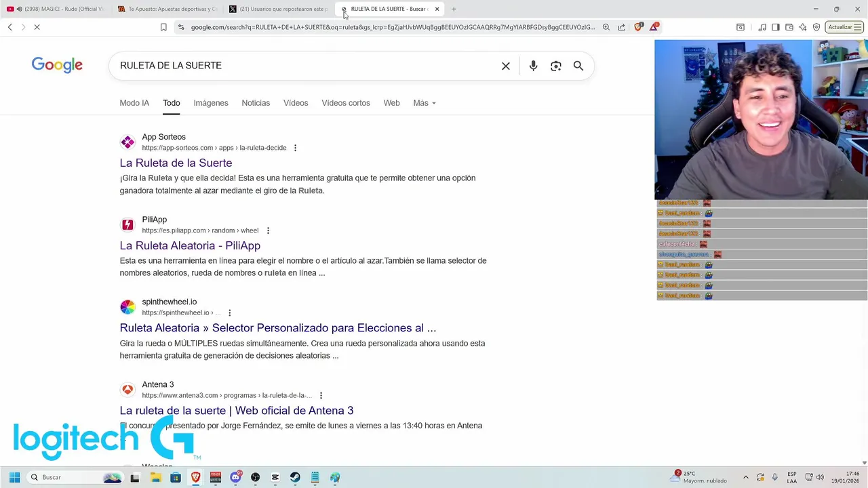Open Ruleta Aleatoria Selector Personalizado link

[278, 328]
